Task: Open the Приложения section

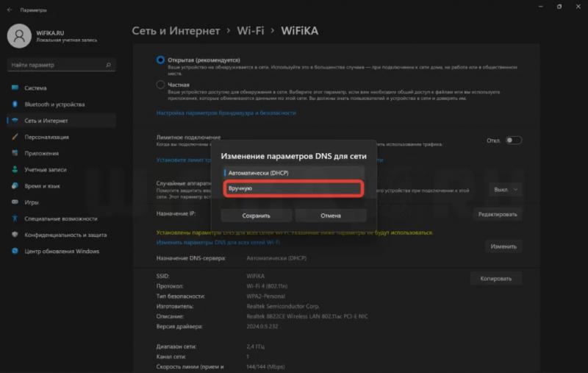Action: click(41, 153)
